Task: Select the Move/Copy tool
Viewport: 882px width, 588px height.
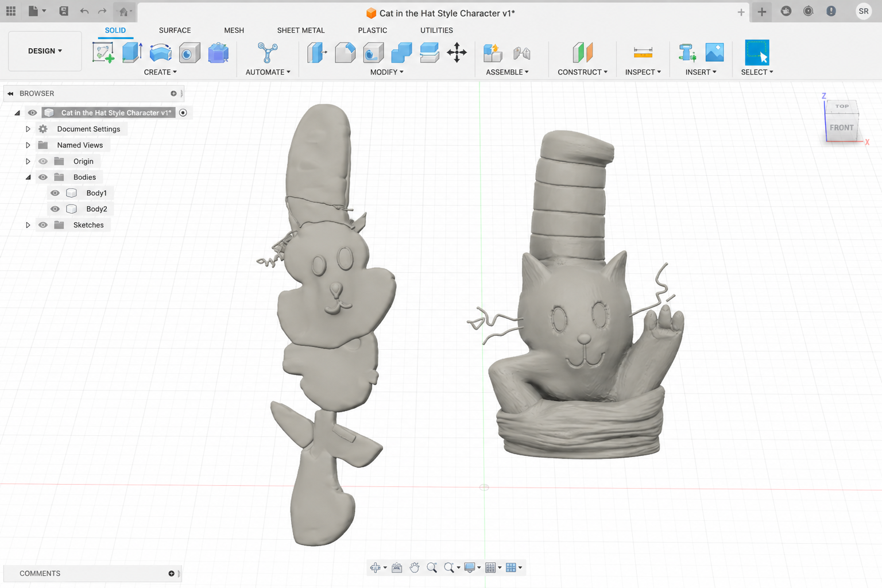Action: (457, 52)
